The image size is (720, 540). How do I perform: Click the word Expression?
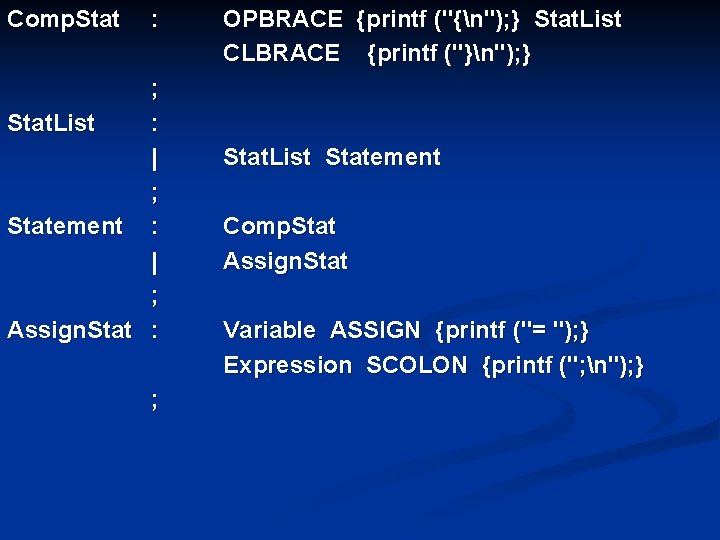[x=288, y=365]
